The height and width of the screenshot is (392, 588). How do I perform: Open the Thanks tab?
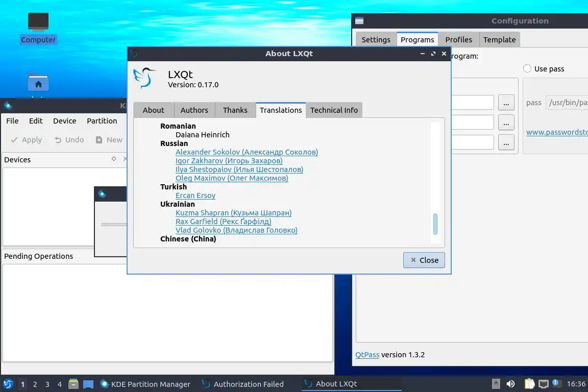tap(235, 110)
